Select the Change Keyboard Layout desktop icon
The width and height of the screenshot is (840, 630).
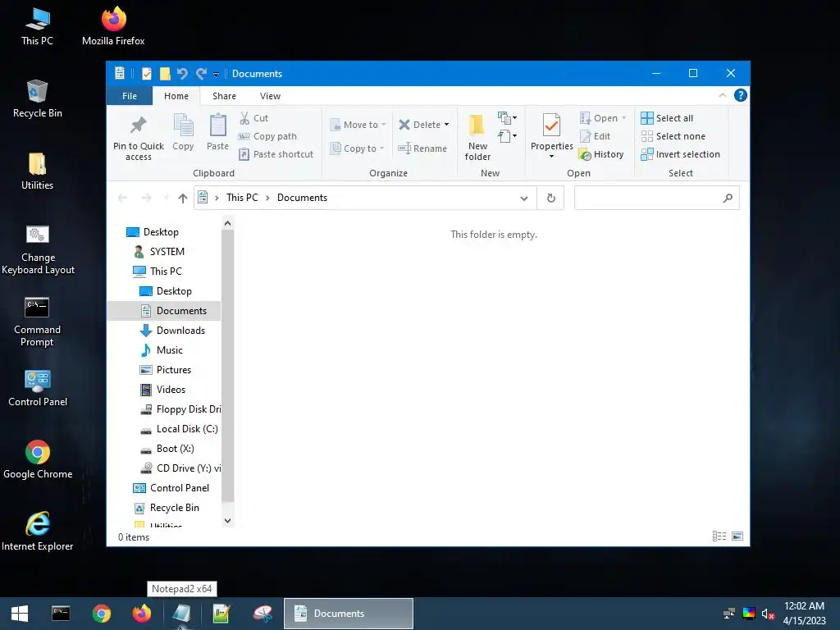(x=38, y=249)
